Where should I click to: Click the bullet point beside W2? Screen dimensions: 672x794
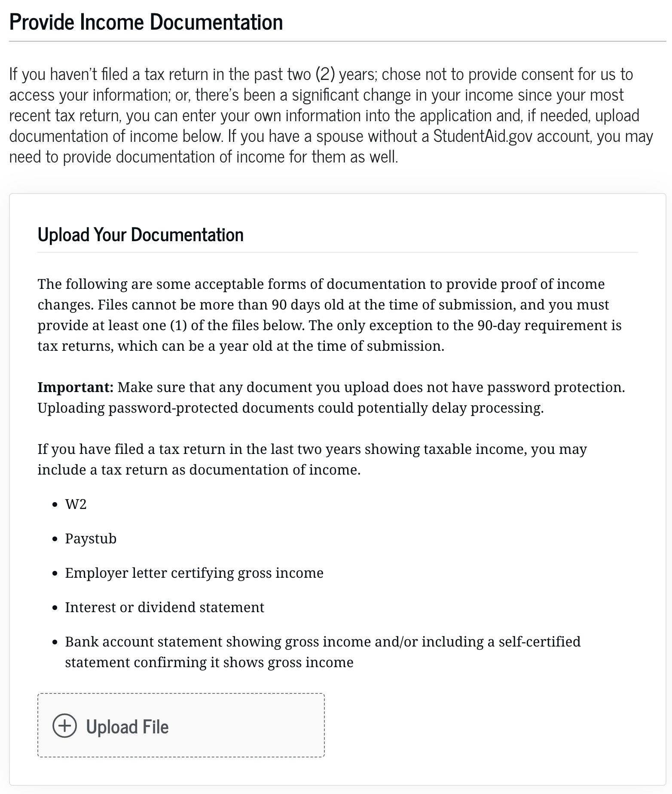point(55,504)
